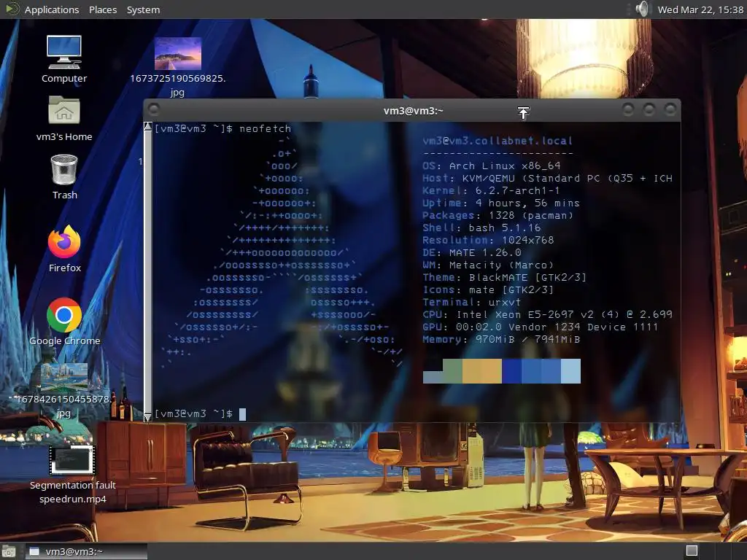
Task: Click the GPU: 00:02.0 Vendor 1234 line
Action: pos(540,327)
